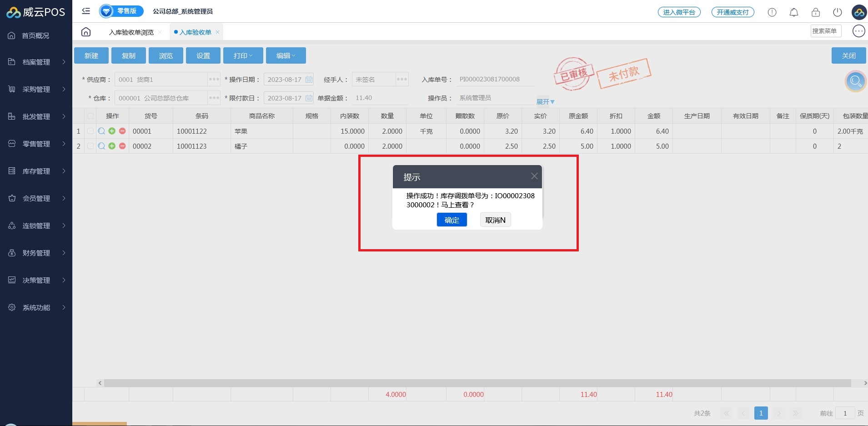Switch to the 入库验收单浏览 tab
This screenshot has height=426, width=868.
point(131,32)
